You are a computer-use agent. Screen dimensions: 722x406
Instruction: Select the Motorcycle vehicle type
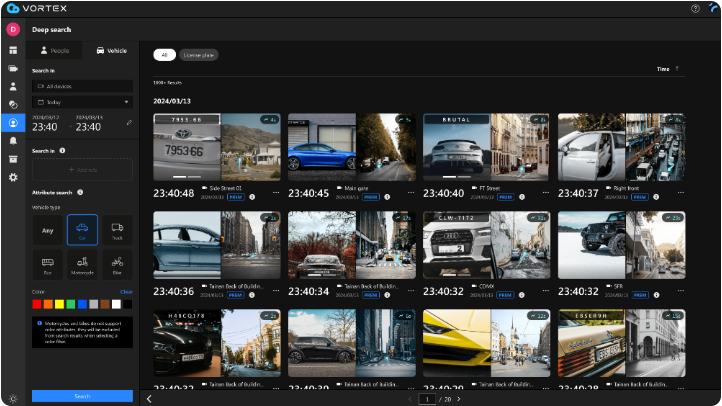(x=82, y=263)
